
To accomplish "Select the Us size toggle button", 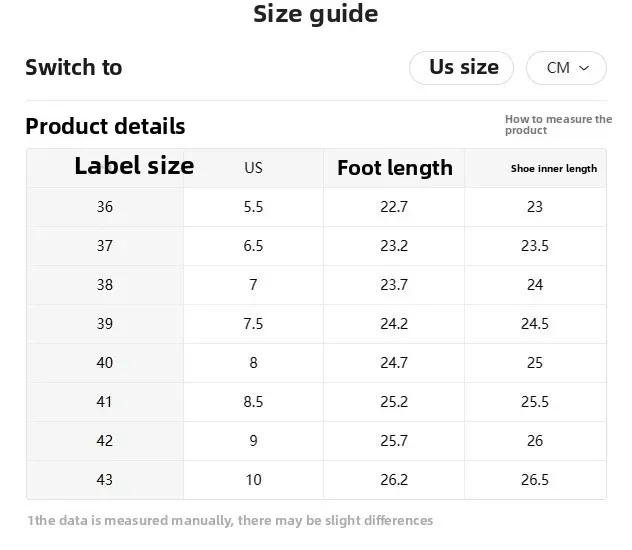I will point(462,68).
